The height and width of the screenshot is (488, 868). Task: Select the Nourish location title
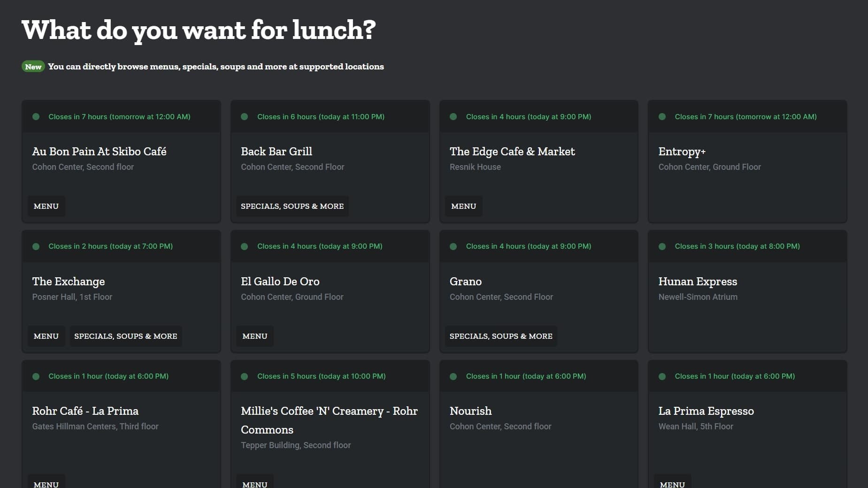pyautogui.click(x=470, y=411)
